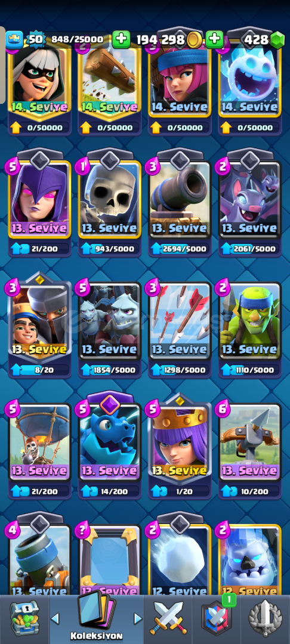Select the Koleksiyon tab
Viewport: 290px width, 644px height.
tap(96, 615)
